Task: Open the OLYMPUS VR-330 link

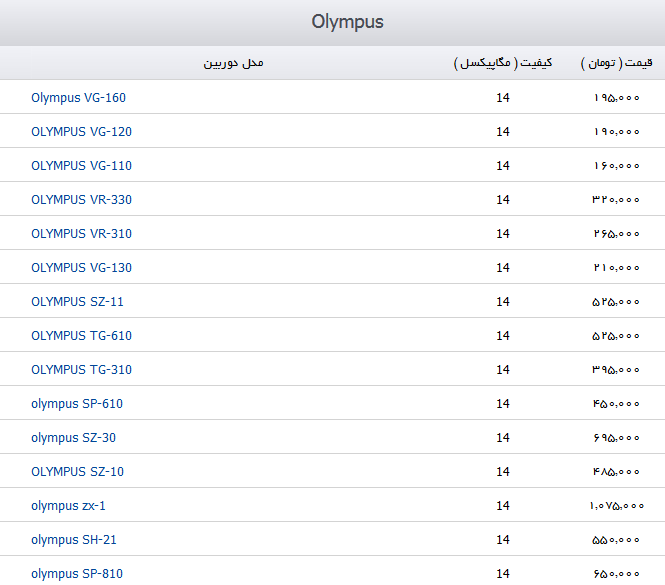Action: (81, 200)
